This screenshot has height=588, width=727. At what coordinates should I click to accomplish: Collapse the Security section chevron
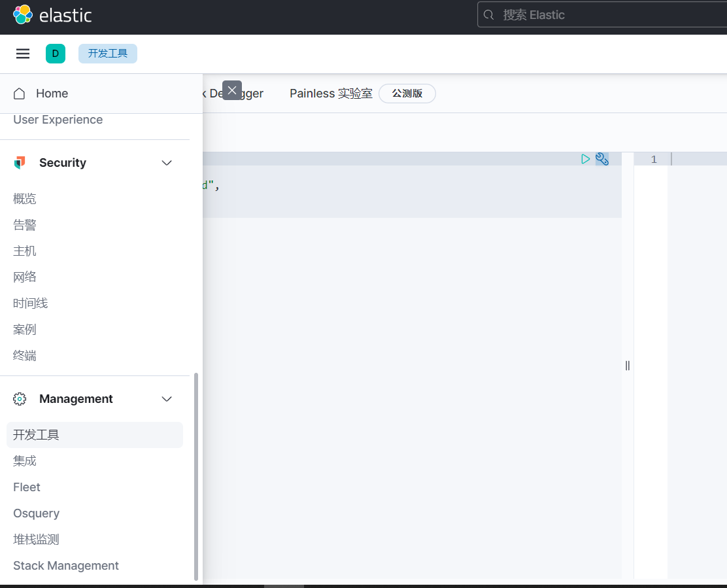point(167,163)
